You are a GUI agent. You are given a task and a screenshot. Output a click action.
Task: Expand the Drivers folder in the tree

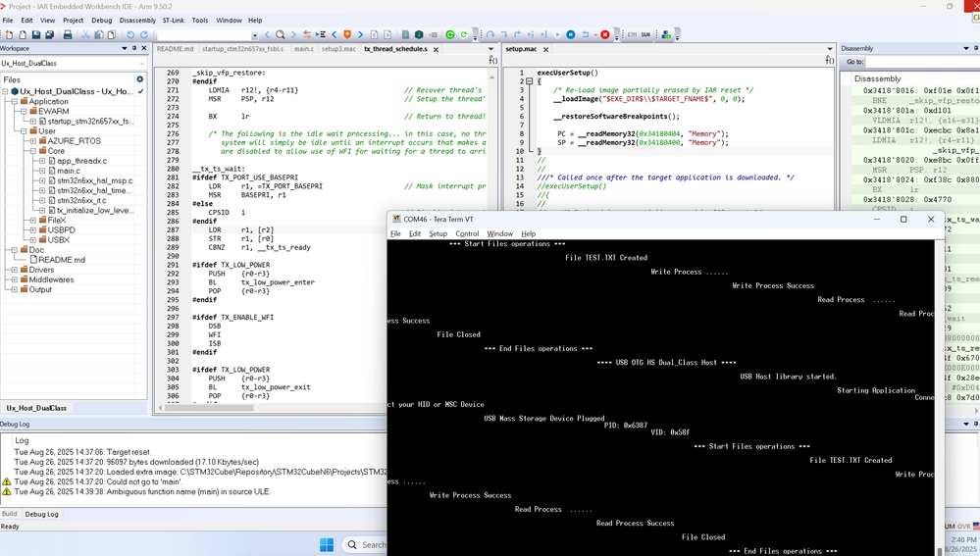click(15, 270)
